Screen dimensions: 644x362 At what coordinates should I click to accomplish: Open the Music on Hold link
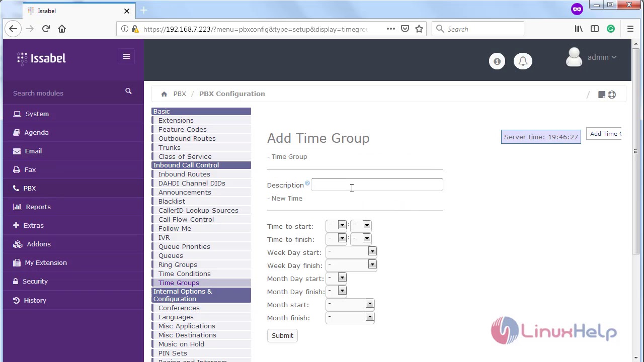tap(181, 344)
